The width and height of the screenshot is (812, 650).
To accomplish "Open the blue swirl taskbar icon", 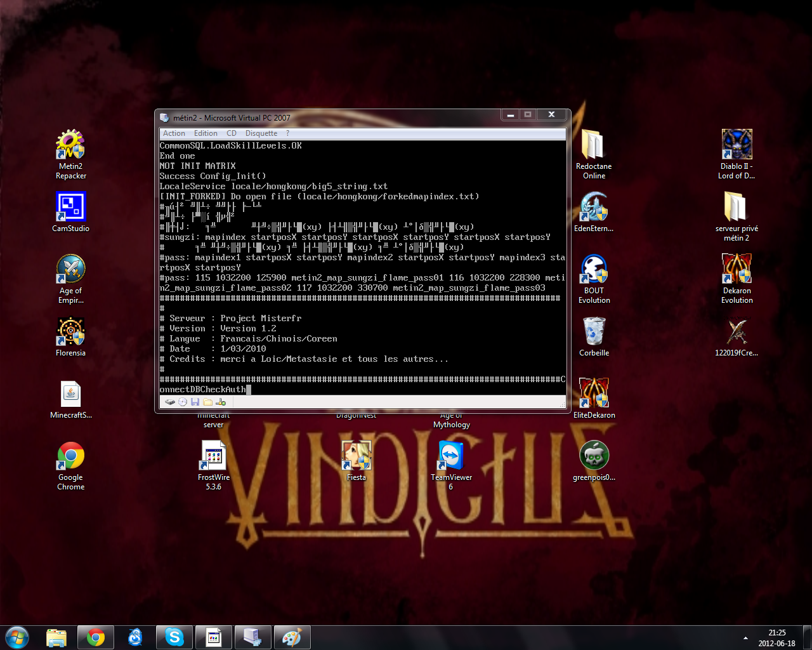I will 135,637.
